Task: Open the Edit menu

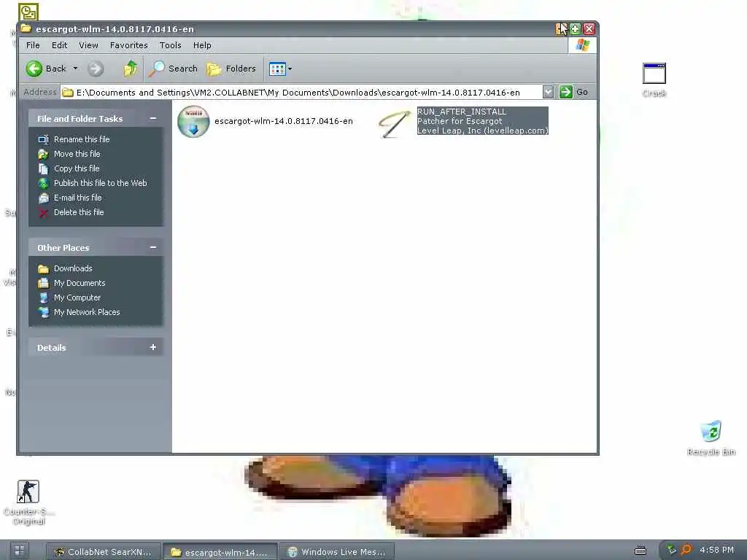Action: 60,45
